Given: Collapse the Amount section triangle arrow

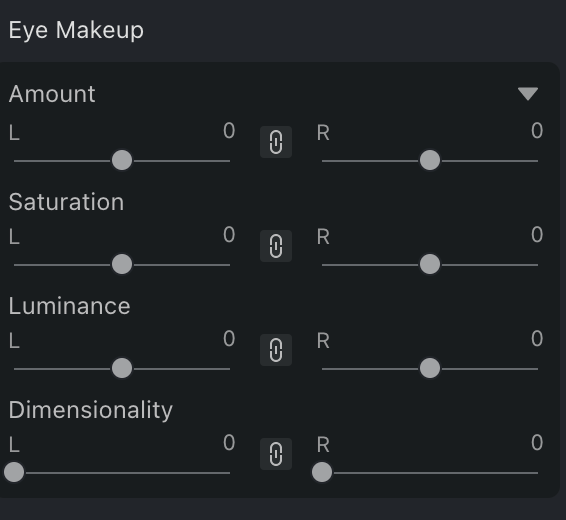Looking at the screenshot, I should click(528, 93).
